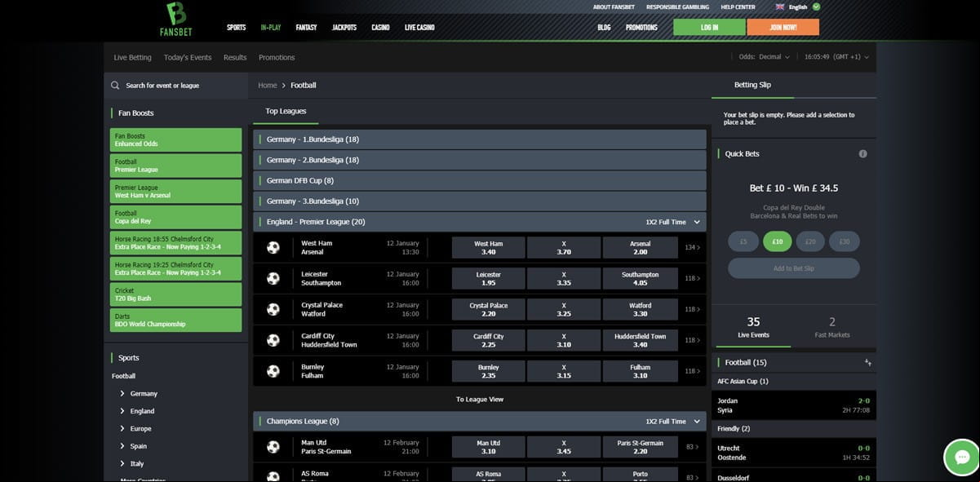Open the Help Center link

point(738,7)
